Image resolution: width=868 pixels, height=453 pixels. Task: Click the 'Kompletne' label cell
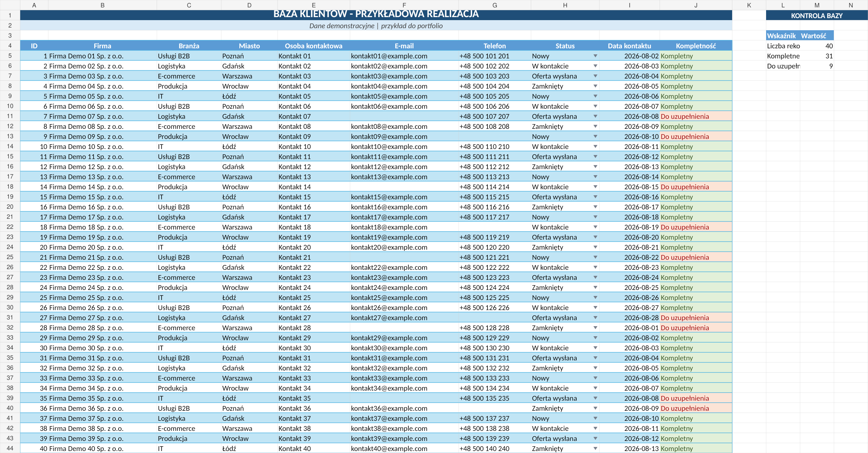click(x=783, y=56)
